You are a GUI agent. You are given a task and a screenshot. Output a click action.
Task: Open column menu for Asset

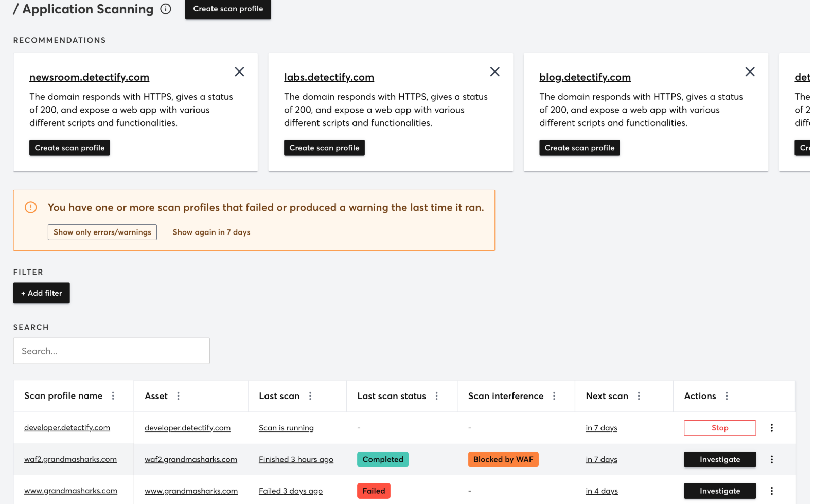(179, 395)
